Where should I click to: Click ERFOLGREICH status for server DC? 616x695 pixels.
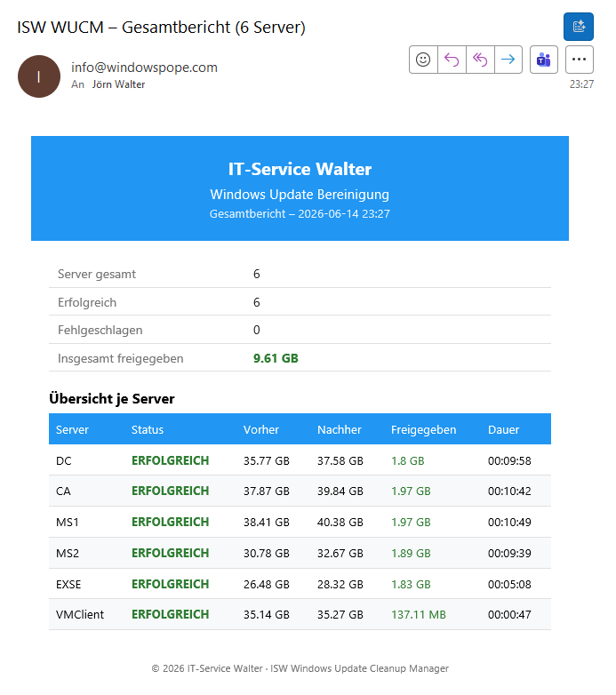pos(170,460)
